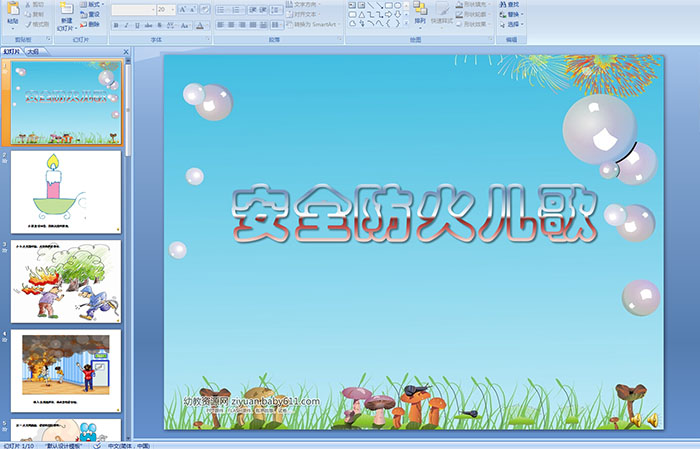Align text right

[242, 25]
